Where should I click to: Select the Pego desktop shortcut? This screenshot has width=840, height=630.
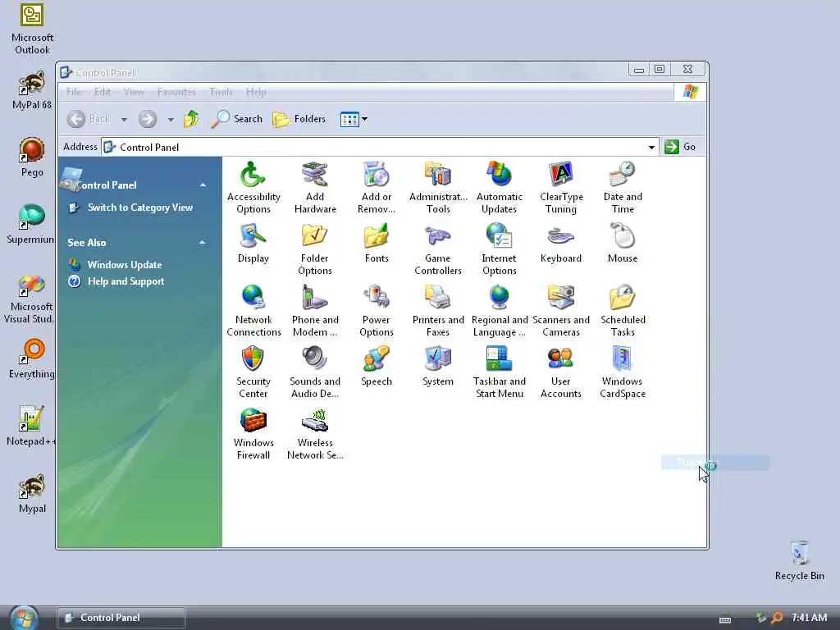pos(32,157)
